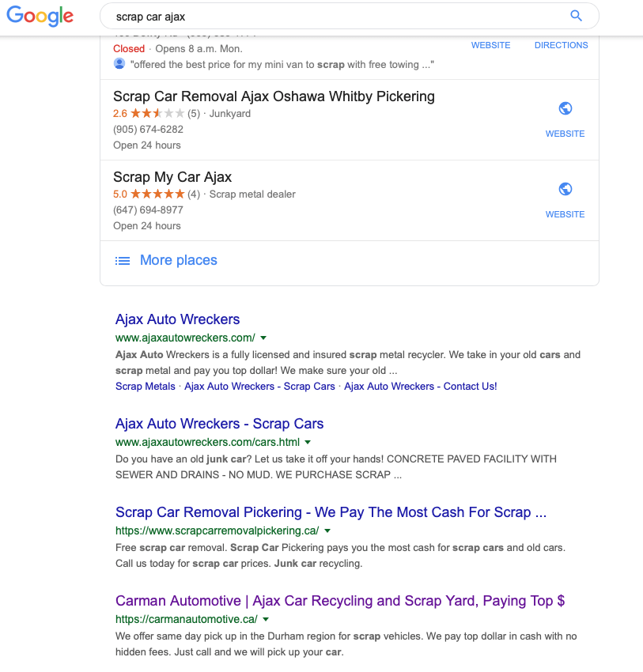Screen dimensions: 643x672
Task: Expand dropdown arrow next to www.ajaxautowreckers.com/
Action: click(263, 338)
